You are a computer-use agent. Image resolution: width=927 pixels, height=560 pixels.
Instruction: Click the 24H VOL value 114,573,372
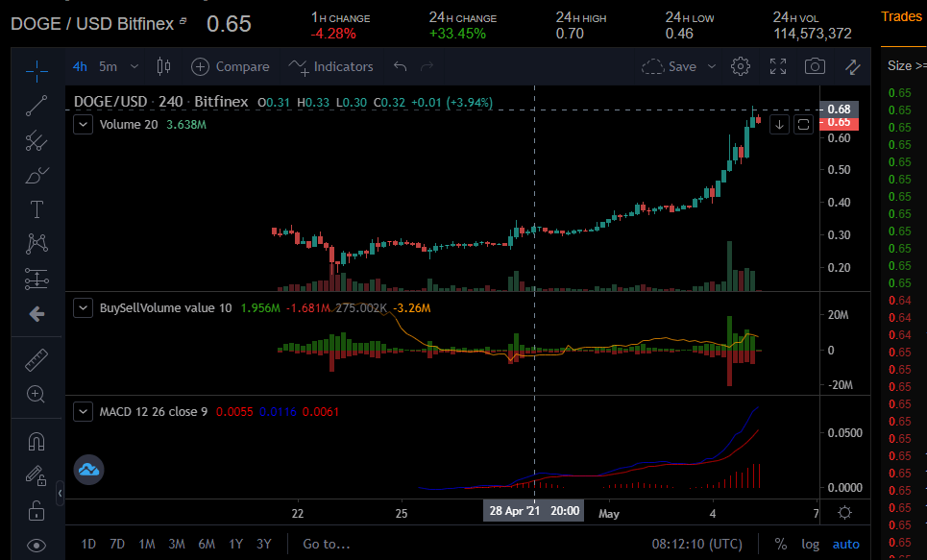(x=813, y=34)
